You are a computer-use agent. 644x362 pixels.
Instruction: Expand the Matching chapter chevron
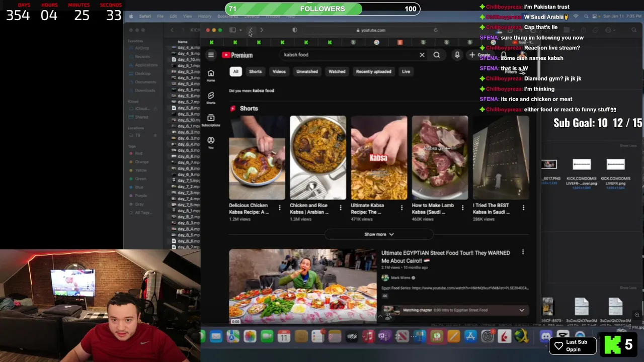coord(522,310)
